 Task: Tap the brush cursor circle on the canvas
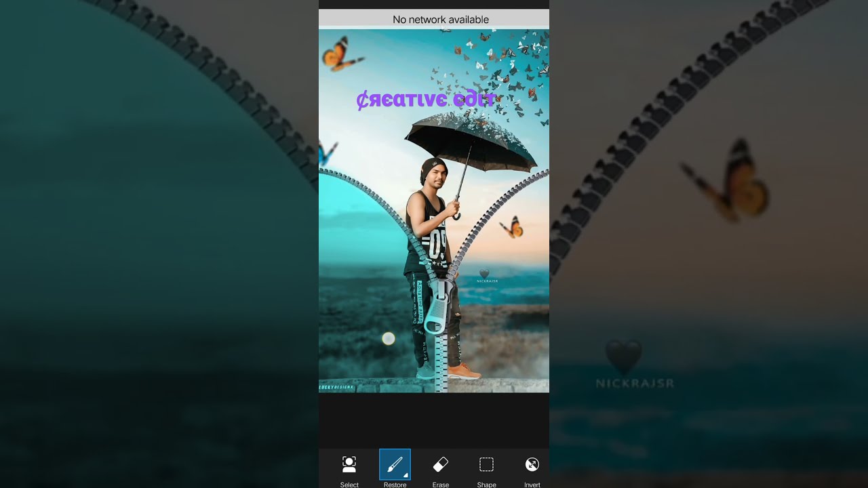coord(389,338)
